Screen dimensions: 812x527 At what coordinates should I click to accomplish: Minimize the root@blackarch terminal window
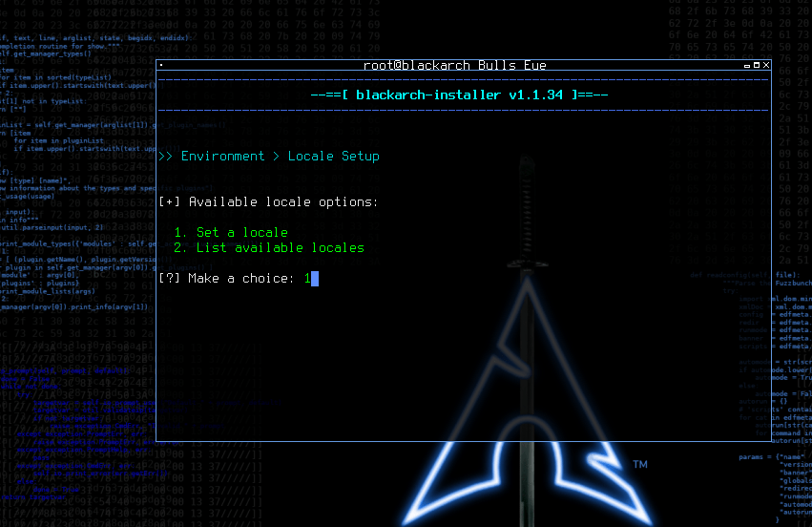747,65
